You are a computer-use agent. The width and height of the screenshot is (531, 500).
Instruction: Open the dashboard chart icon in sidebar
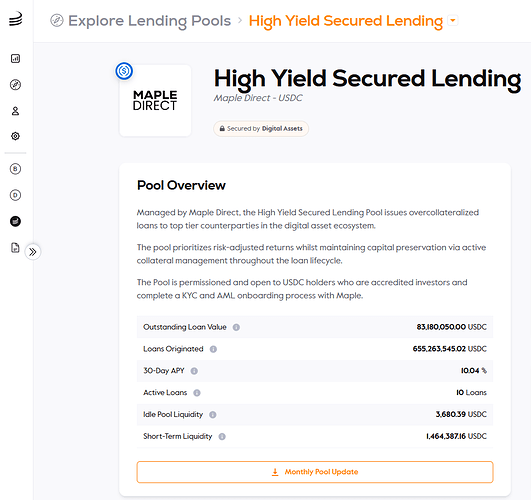click(x=15, y=59)
